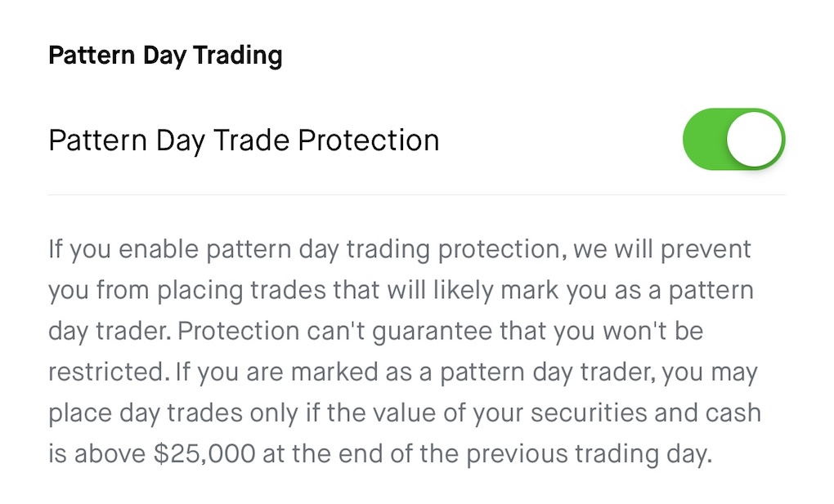The image size is (834, 504).
Task: Click the word Trading in the heading
Action: (x=237, y=56)
